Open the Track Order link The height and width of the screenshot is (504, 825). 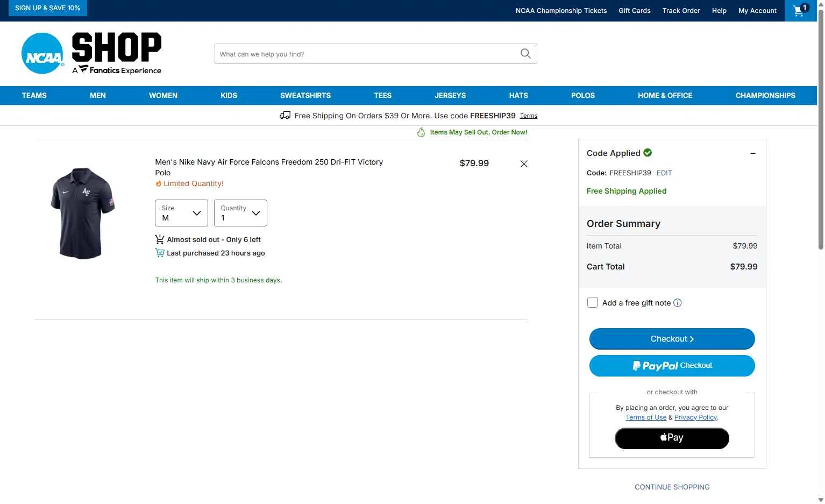pyautogui.click(x=681, y=10)
